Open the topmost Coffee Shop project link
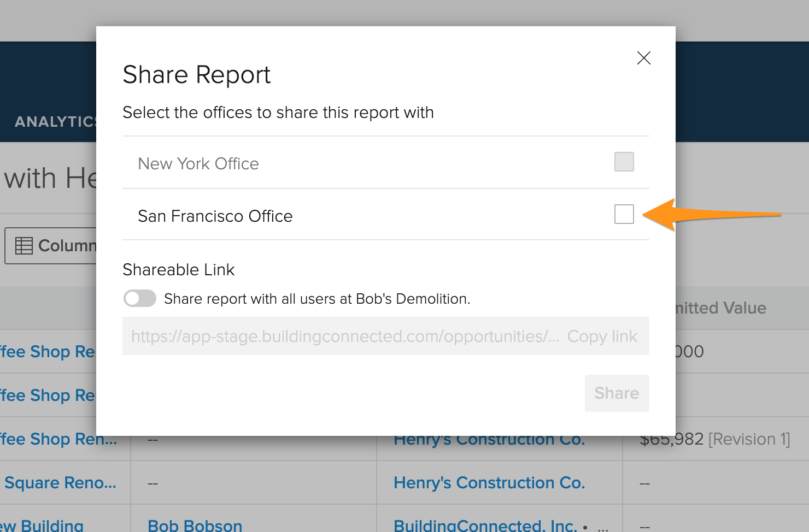The width and height of the screenshot is (809, 532). (x=48, y=352)
